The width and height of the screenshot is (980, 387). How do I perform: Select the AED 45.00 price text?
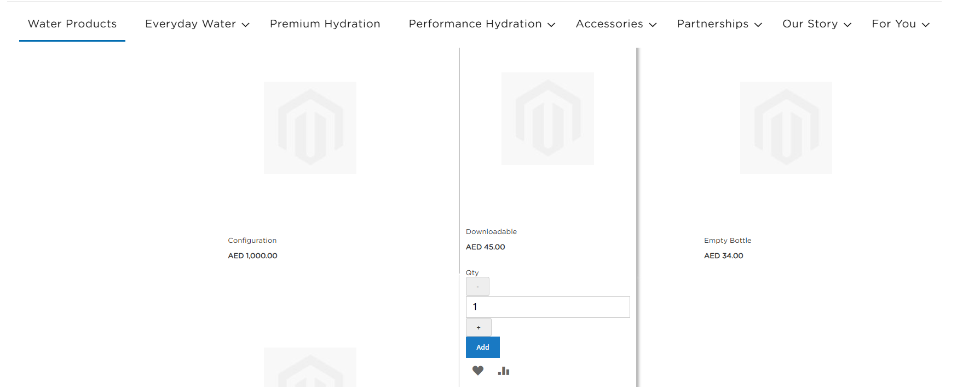485,247
